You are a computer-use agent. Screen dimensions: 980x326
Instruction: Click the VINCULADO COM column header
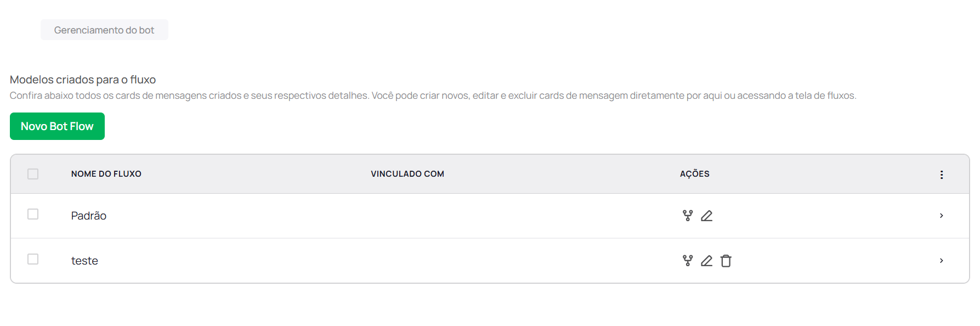[x=407, y=174]
